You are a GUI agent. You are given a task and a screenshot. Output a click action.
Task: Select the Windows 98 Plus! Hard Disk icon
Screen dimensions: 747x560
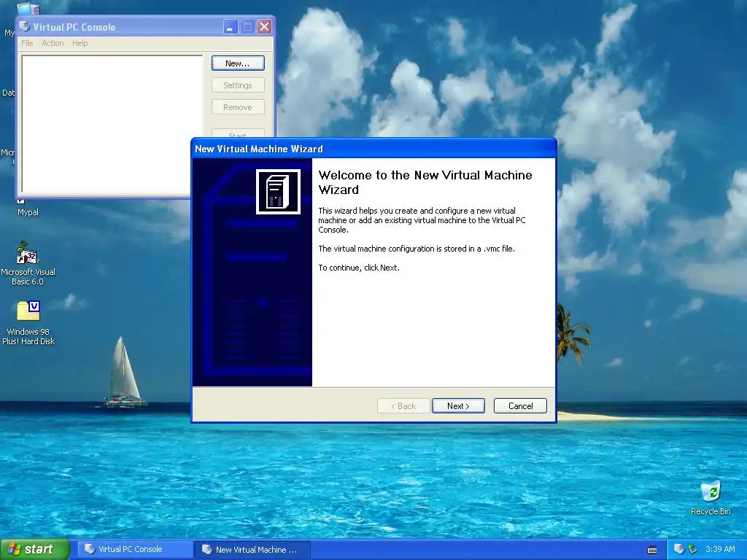(28, 322)
